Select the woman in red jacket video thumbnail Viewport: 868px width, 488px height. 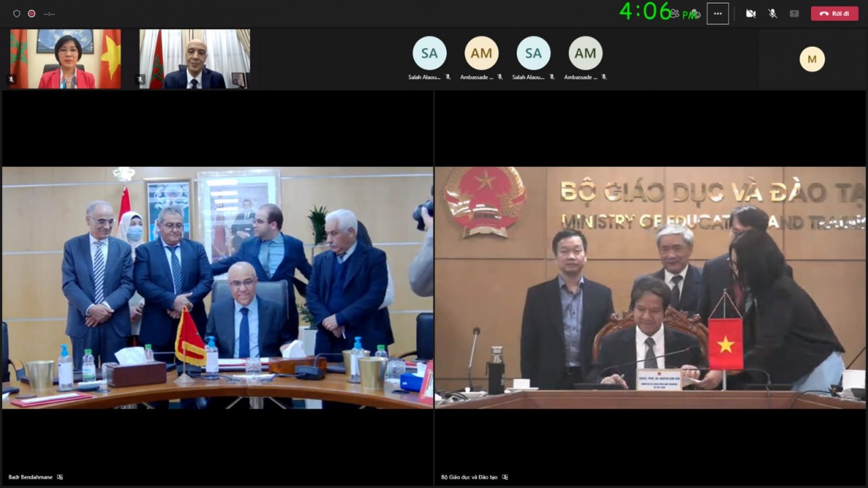[x=65, y=59]
